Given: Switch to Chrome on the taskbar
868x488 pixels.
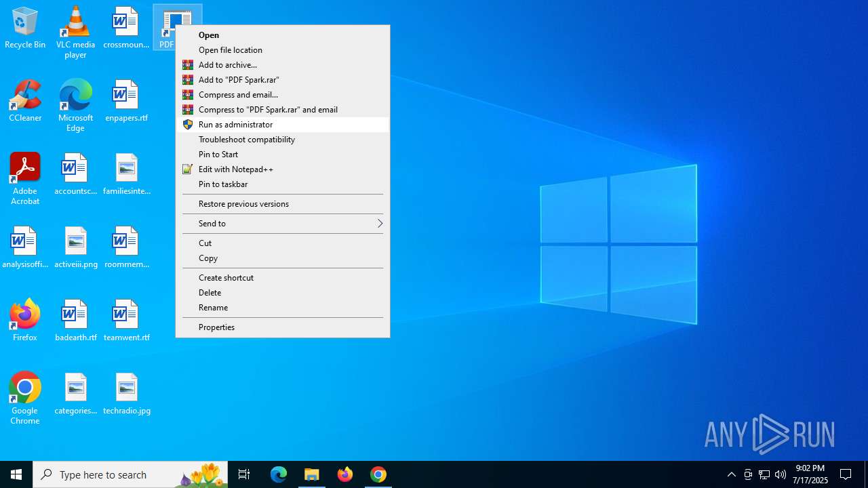Looking at the screenshot, I should [x=378, y=474].
